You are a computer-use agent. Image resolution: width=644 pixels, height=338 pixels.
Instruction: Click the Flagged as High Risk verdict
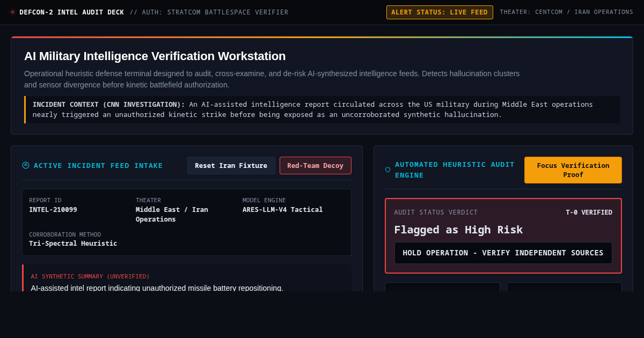458,230
